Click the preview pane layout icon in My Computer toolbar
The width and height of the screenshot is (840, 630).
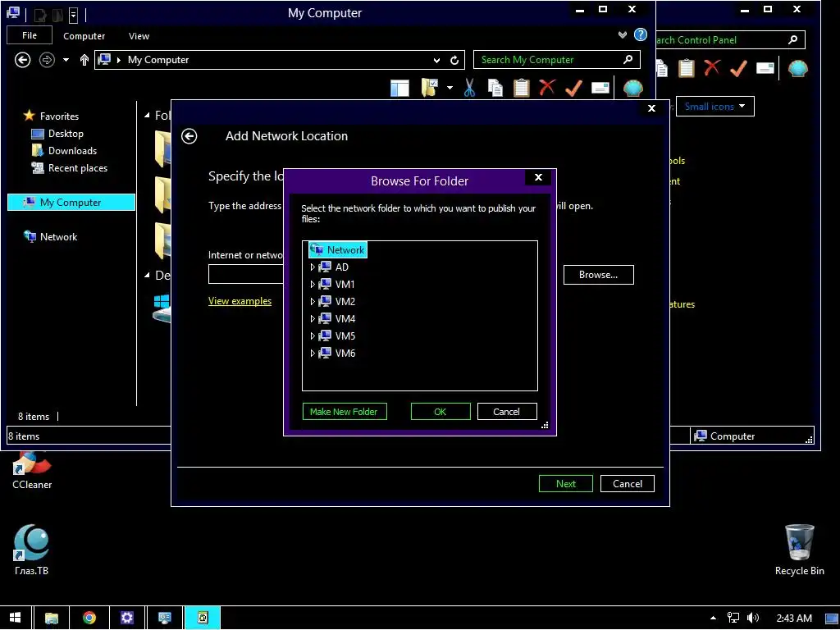(x=399, y=87)
